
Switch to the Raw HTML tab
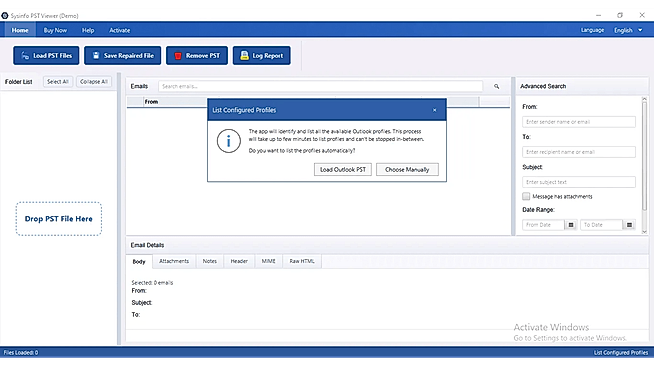pos(302,261)
